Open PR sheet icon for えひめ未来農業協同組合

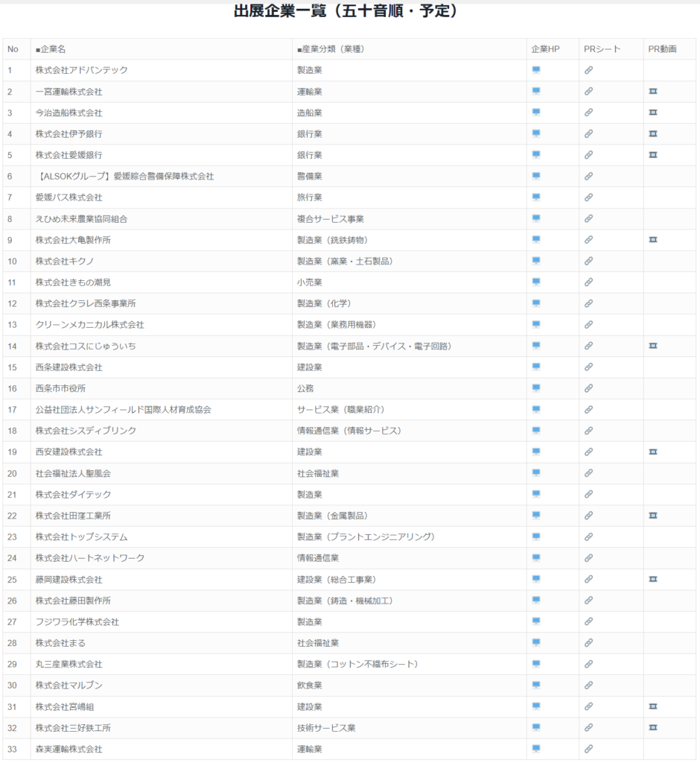pyautogui.click(x=588, y=218)
